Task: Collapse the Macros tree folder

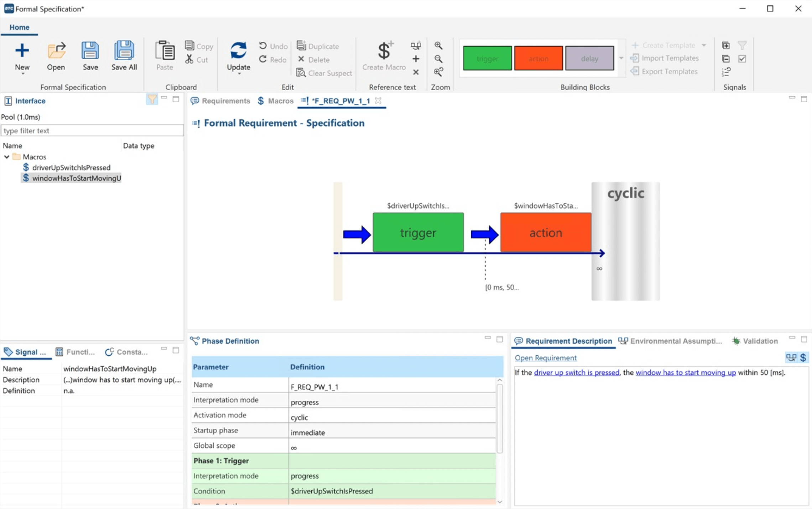Action: (7, 157)
